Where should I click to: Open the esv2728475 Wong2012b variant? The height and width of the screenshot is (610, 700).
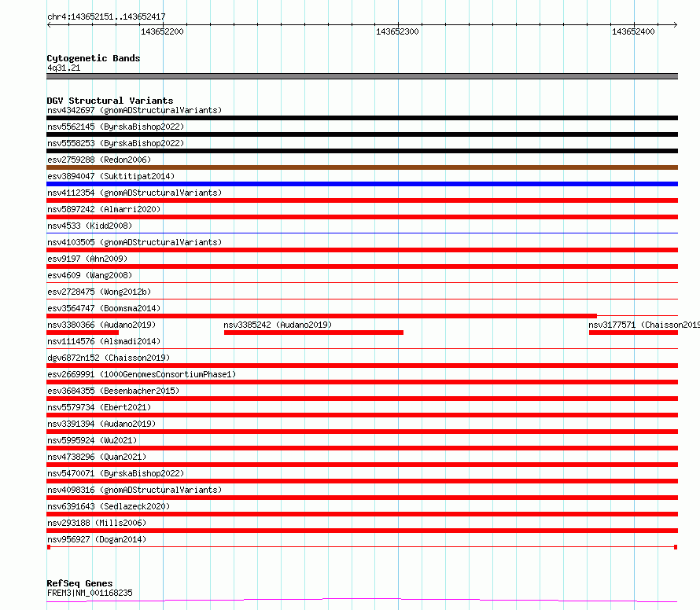[x=99, y=292]
